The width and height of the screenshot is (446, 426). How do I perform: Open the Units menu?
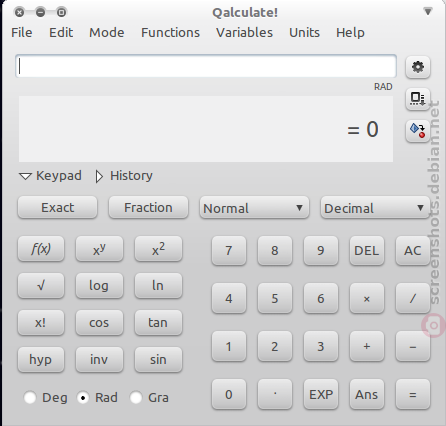(304, 33)
